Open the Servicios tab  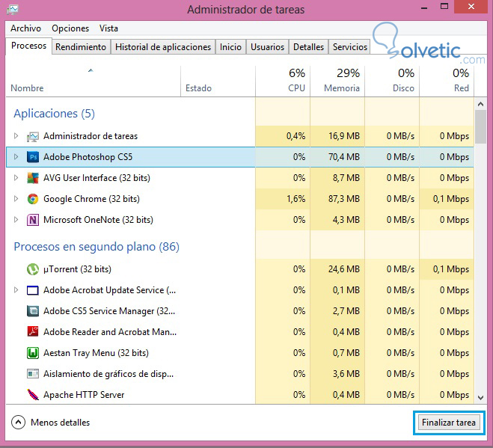350,46
